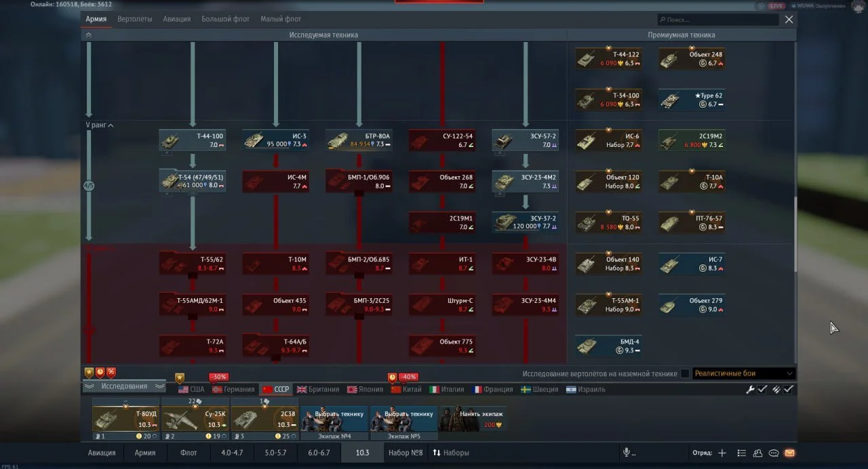Select the СССР flag nation
This screenshot has height=469, width=868.
(x=275, y=390)
